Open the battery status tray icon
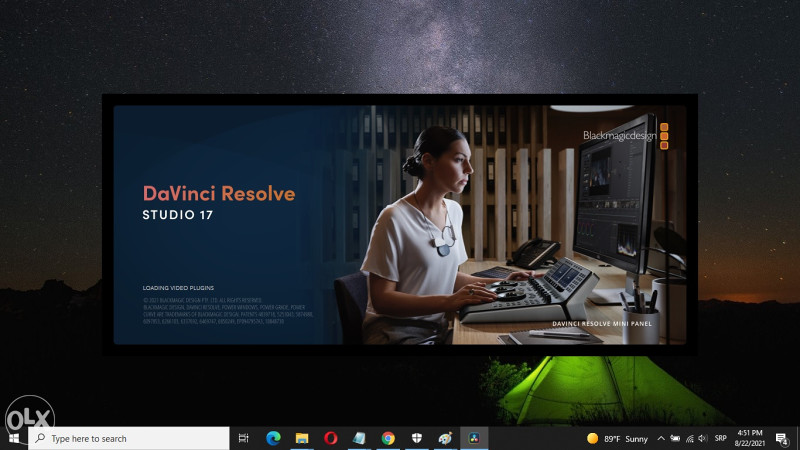This screenshot has width=800, height=450. (675, 438)
